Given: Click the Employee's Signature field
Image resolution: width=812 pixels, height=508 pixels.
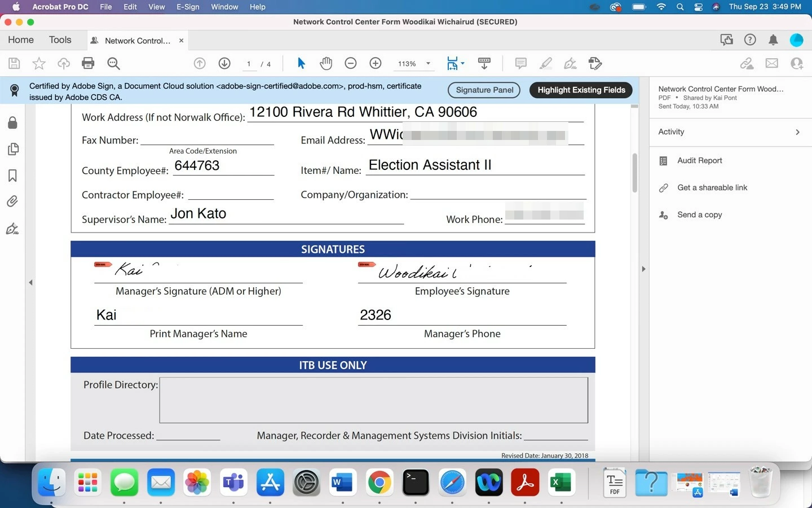Looking at the screenshot, I should (462, 271).
